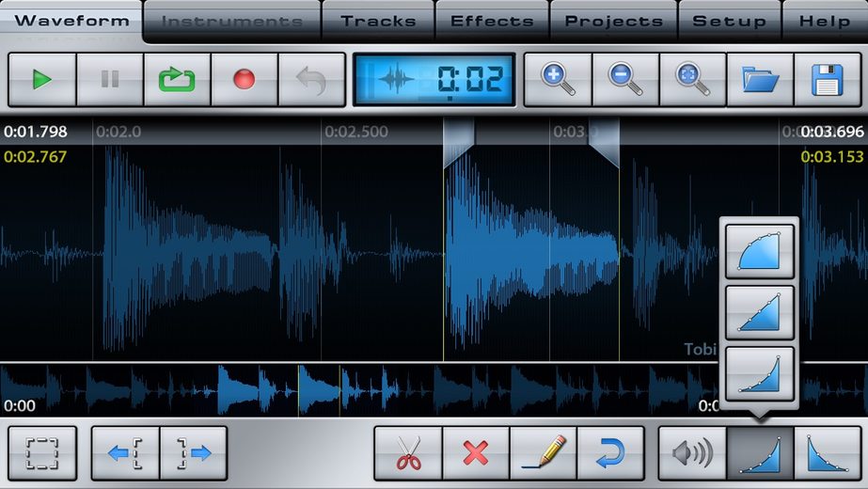Click inside the selected waveform region
The image size is (868, 489).
(531, 253)
